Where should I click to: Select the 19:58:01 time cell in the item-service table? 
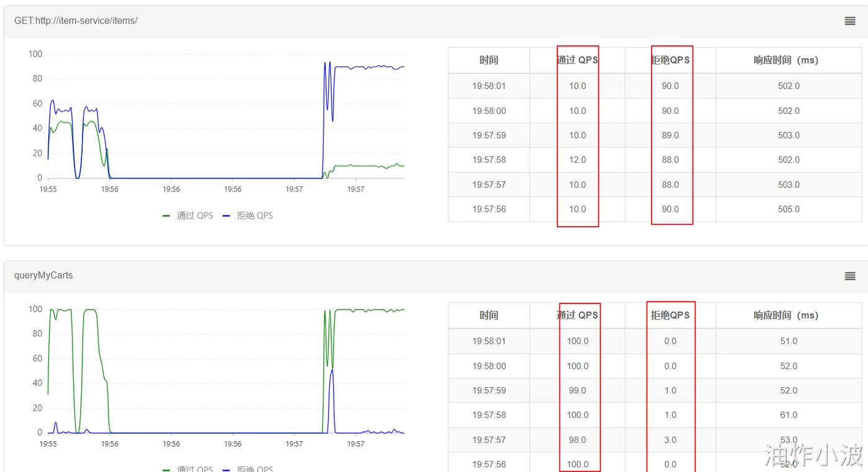pyautogui.click(x=489, y=86)
